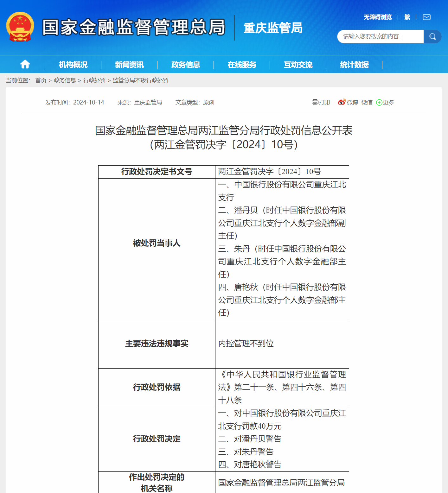
Task: Click the search magnifier icon
Action: click(x=432, y=36)
